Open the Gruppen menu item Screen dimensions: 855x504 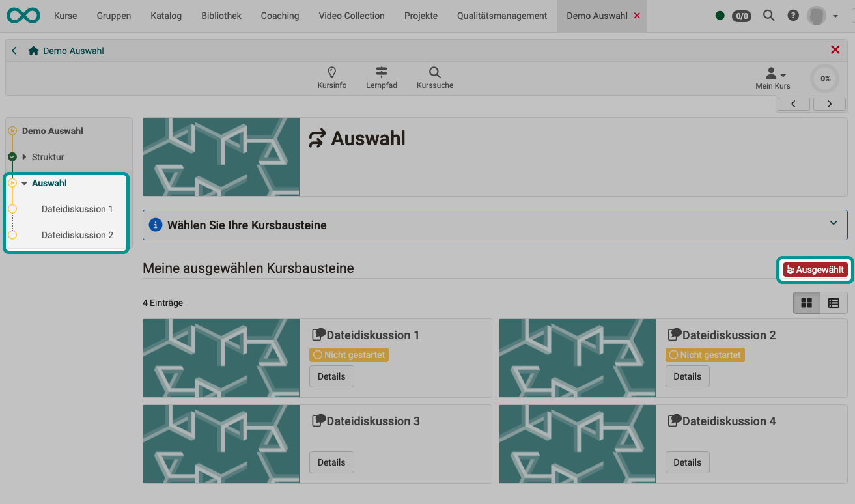pyautogui.click(x=113, y=16)
